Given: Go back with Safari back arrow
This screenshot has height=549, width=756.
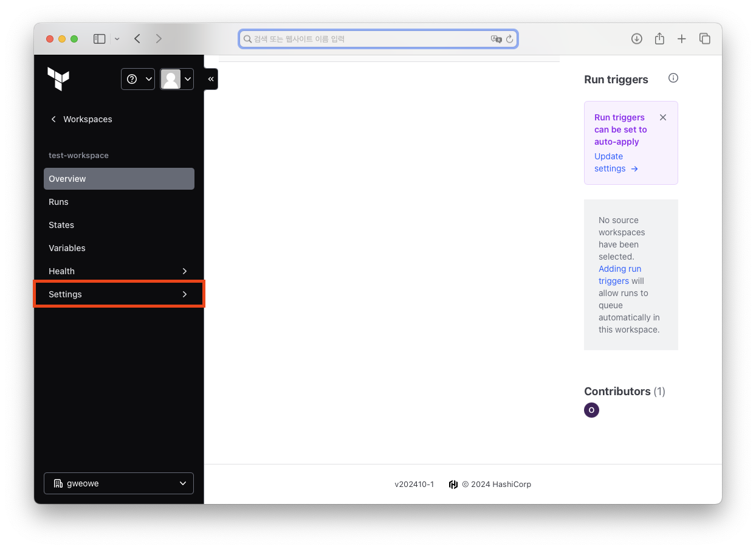Looking at the screenshot, I should click(137, 39).
